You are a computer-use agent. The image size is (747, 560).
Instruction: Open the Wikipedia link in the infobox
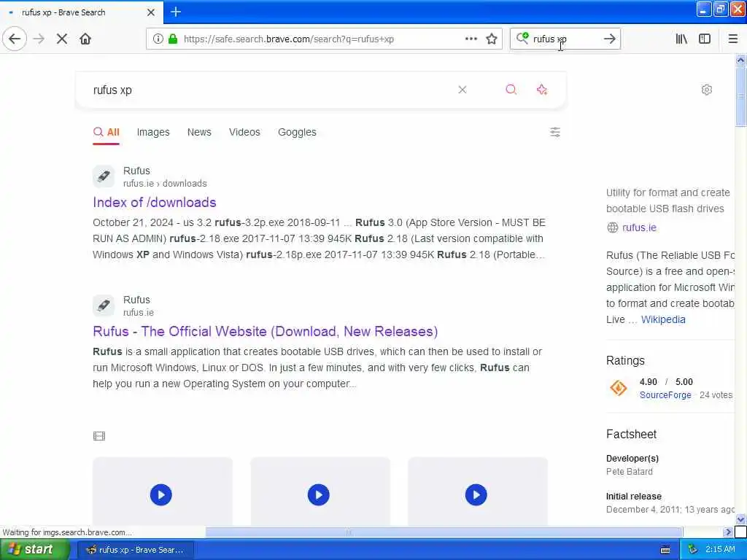(663, 319)
